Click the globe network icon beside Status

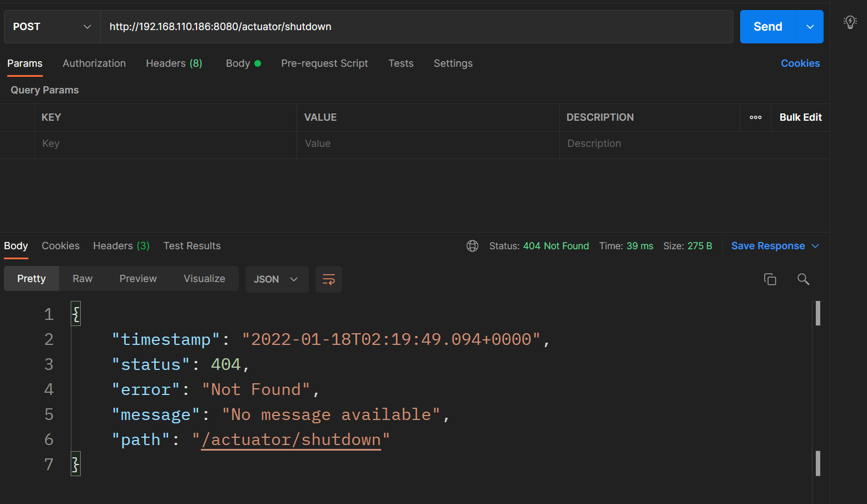pos(472,246)
